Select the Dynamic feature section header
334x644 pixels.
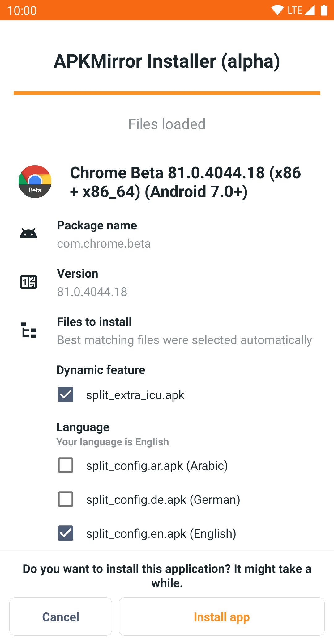[x=101, y=370]
